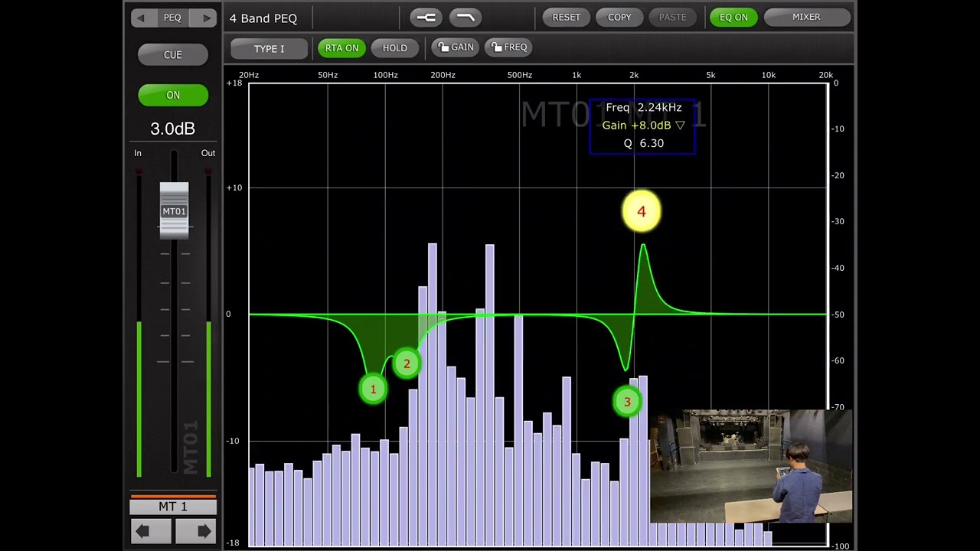The width and height of the screenshot is (980, 551).
Task: Change the EQ TYPE I setting
Action: click(x=269, y=48)
